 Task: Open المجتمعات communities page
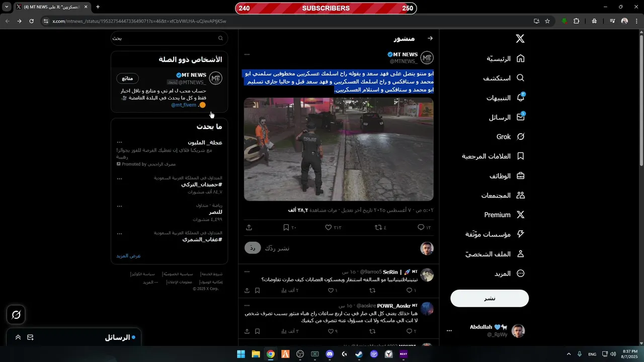pyautogui.click(x=503, y=196)
